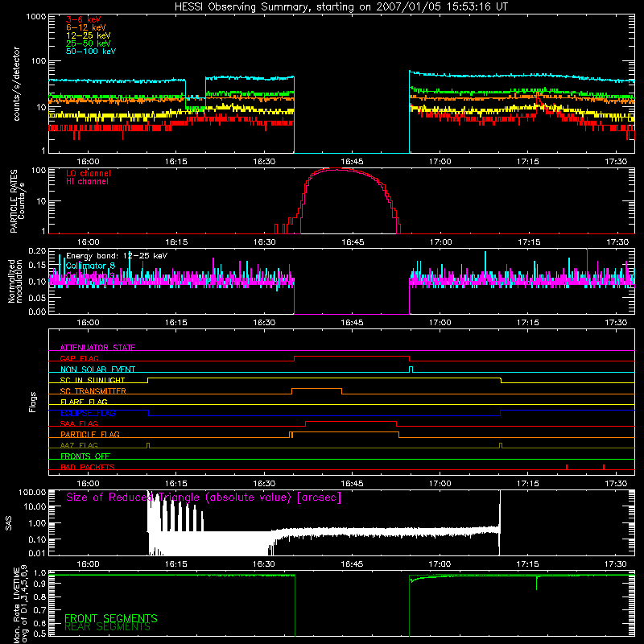Click the "SAS" axis label

9,522
